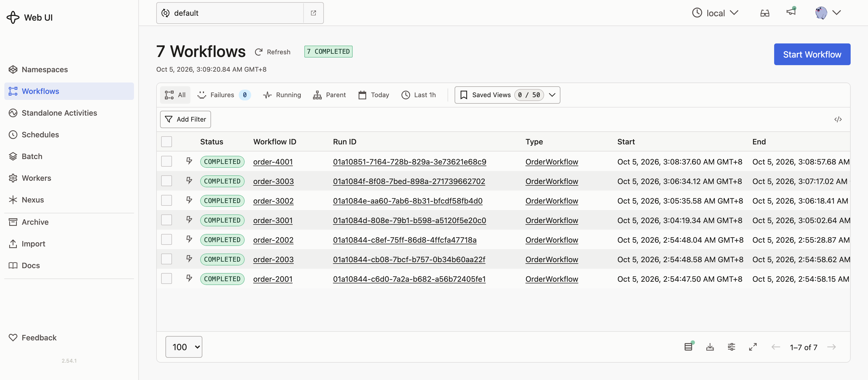Select the checkbox for order-2001
Viewport: 868px width, 380px height.
click(167, 278)
